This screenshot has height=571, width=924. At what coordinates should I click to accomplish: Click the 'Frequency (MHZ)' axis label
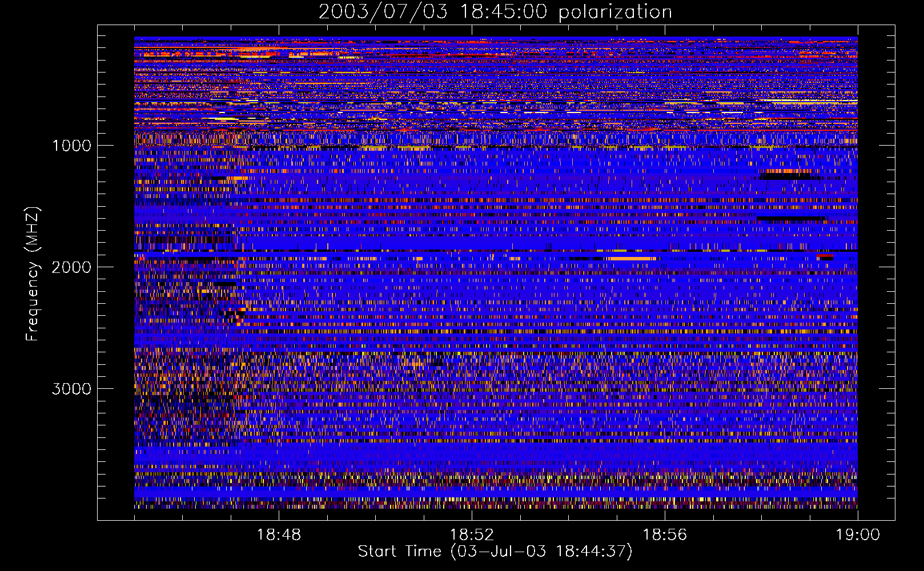coord(33,274)
